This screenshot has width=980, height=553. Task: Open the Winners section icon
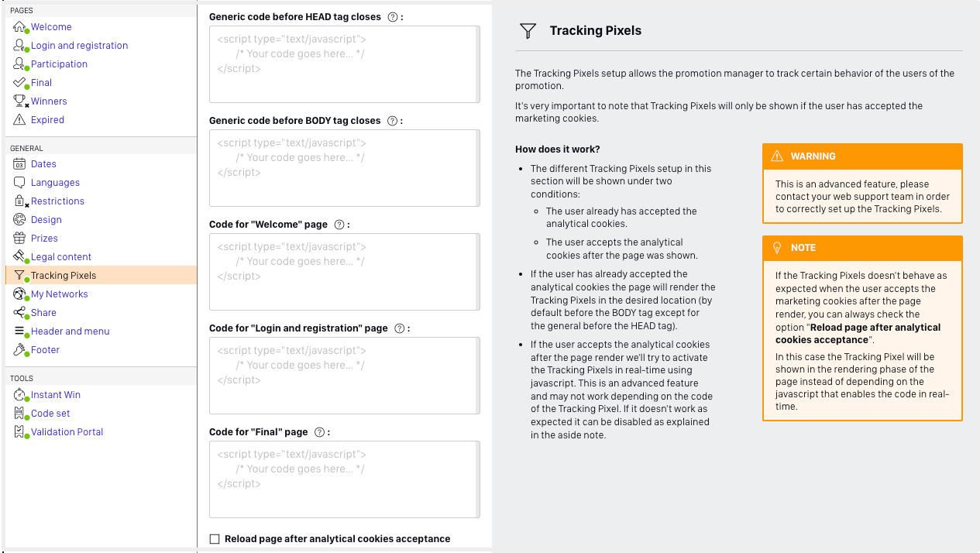(19, 101)
